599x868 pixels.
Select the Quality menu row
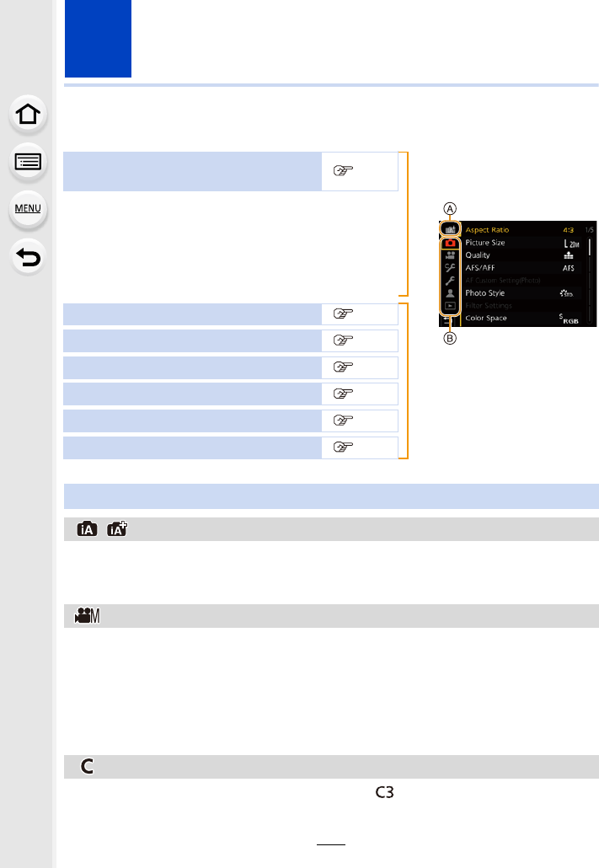[x=522, y=255]
